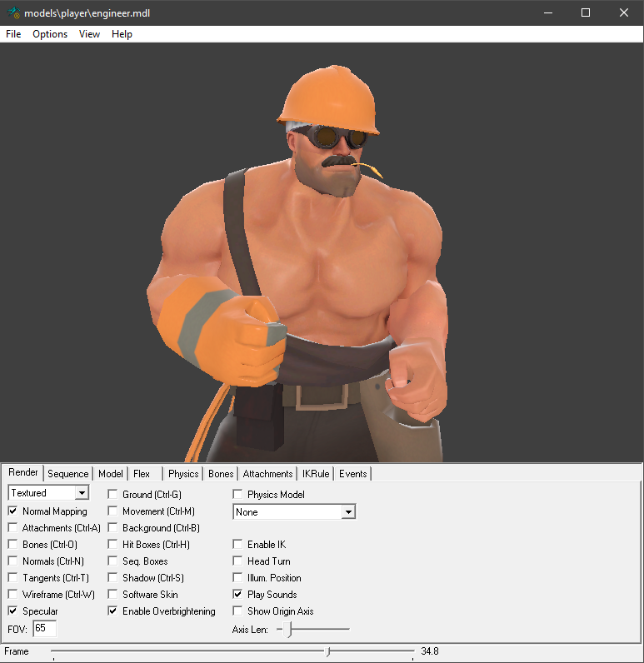
Task: Switch to the Physics tab
Action: tap(183, 474)
